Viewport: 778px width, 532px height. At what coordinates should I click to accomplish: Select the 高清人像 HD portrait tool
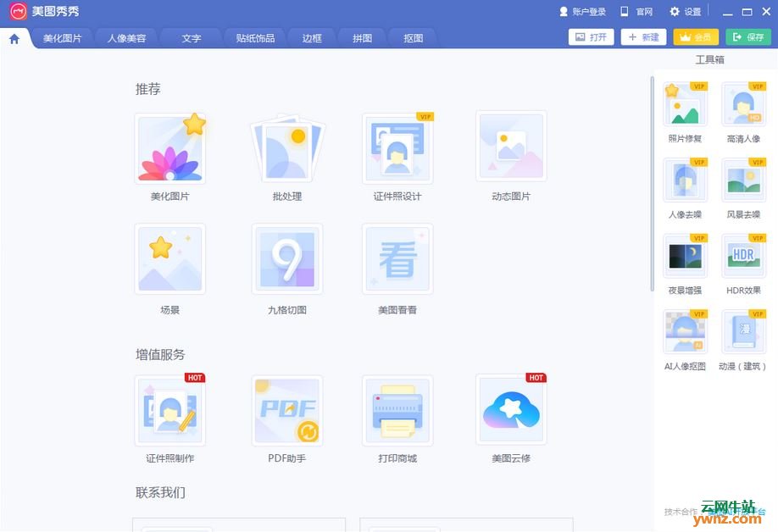coord(744,104)
